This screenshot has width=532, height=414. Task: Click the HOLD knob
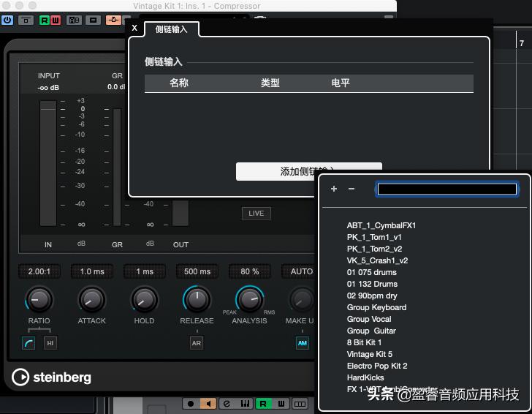click(144, 299)
